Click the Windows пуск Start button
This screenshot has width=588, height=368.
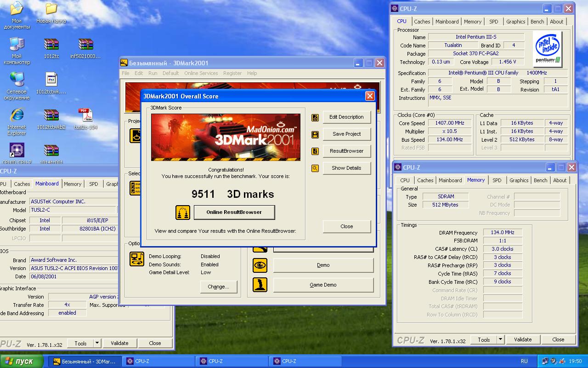(x=22, y=361)
